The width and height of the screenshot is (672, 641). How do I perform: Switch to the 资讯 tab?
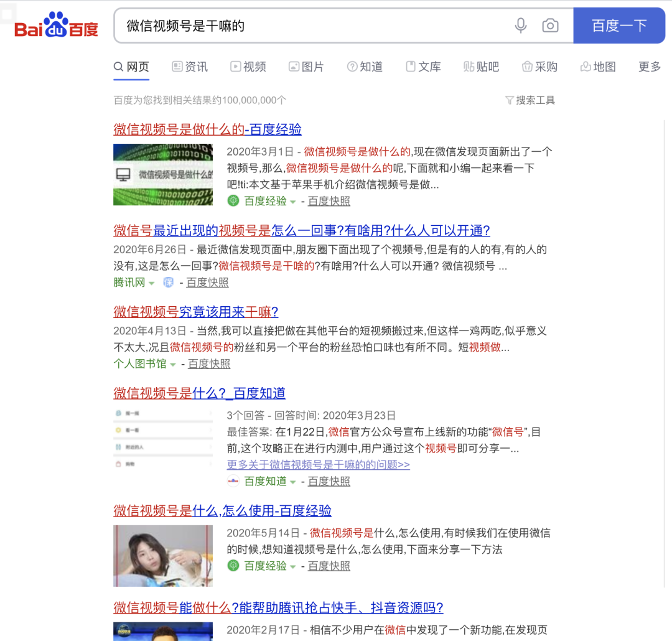pyautogui.click(x=190, y=67)
